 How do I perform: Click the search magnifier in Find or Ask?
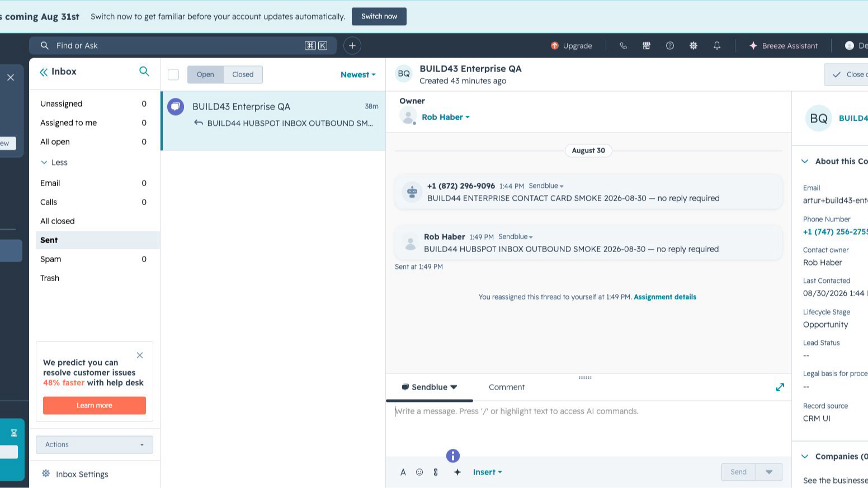pyautogui.click(x=45, y=46)
